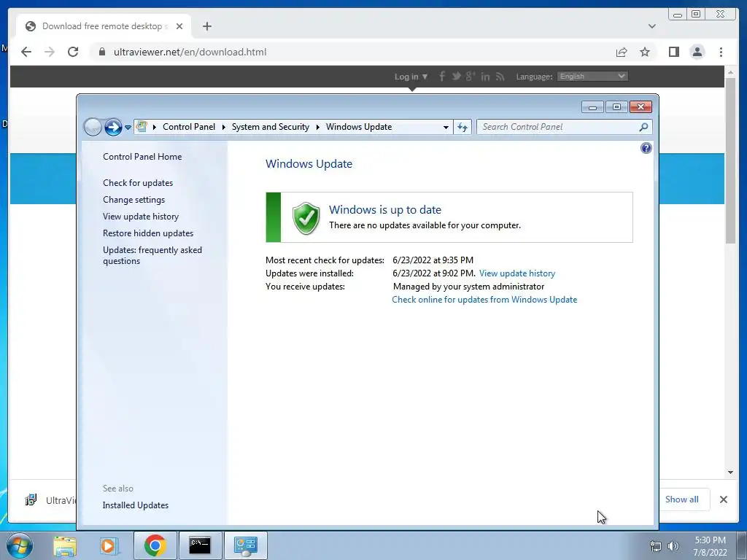Image resolution: width=747 pixels, height=560 pixels.
Task: Close Chrome downloads bar
Action: tap(723, 499)
